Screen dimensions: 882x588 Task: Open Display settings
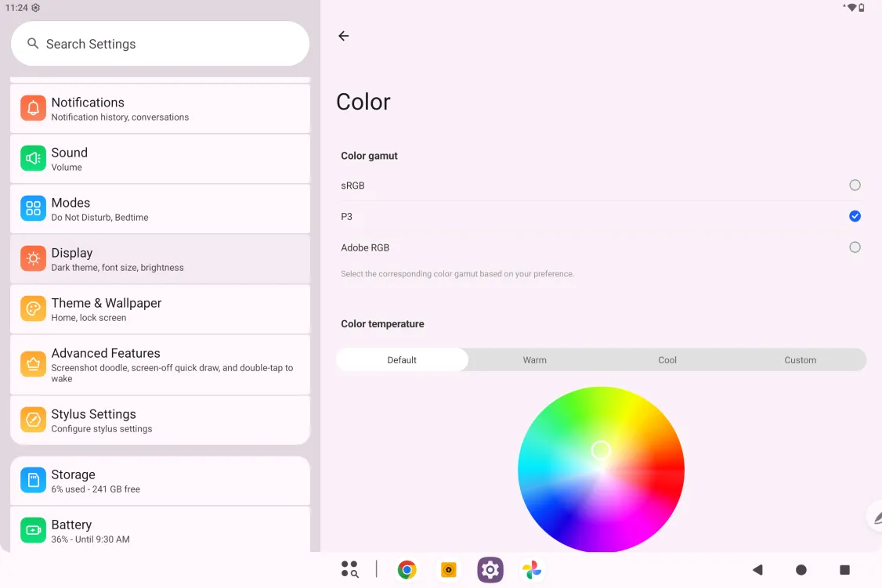[160, 259]
